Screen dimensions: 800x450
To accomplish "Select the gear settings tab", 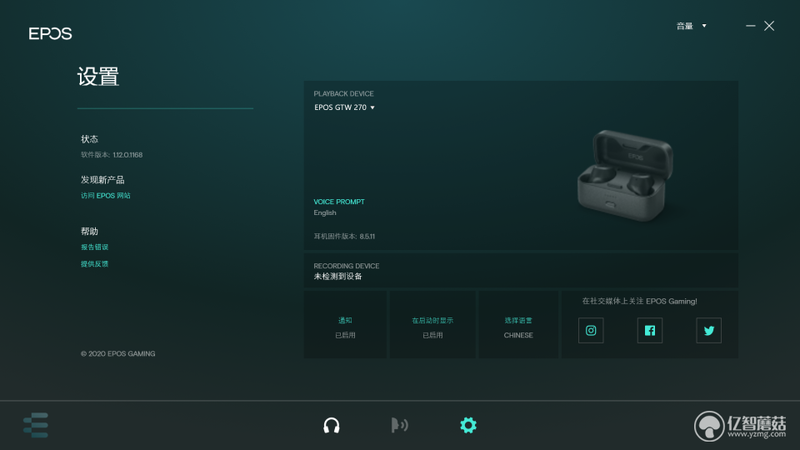I will (468, 425).
